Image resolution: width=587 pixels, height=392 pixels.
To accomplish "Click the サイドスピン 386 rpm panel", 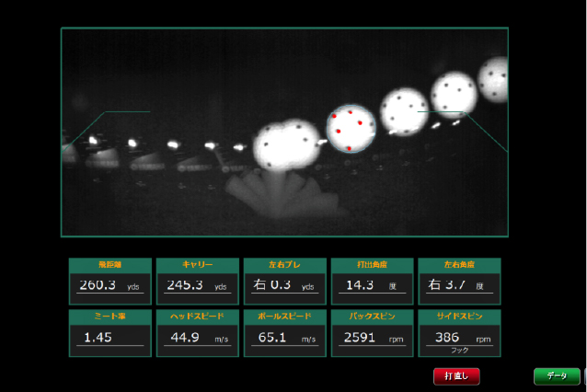I will (458, 332).
